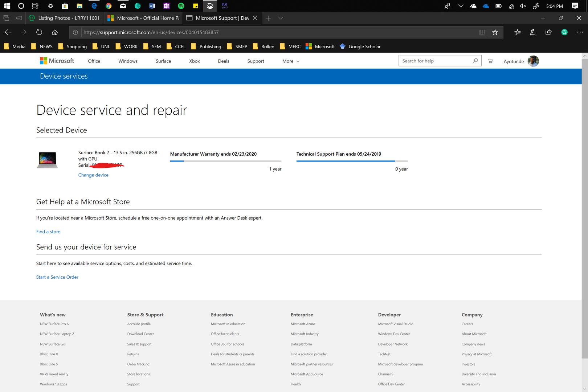
Task: Open the Xbox menu item
Action: click(x=195, y=61)
